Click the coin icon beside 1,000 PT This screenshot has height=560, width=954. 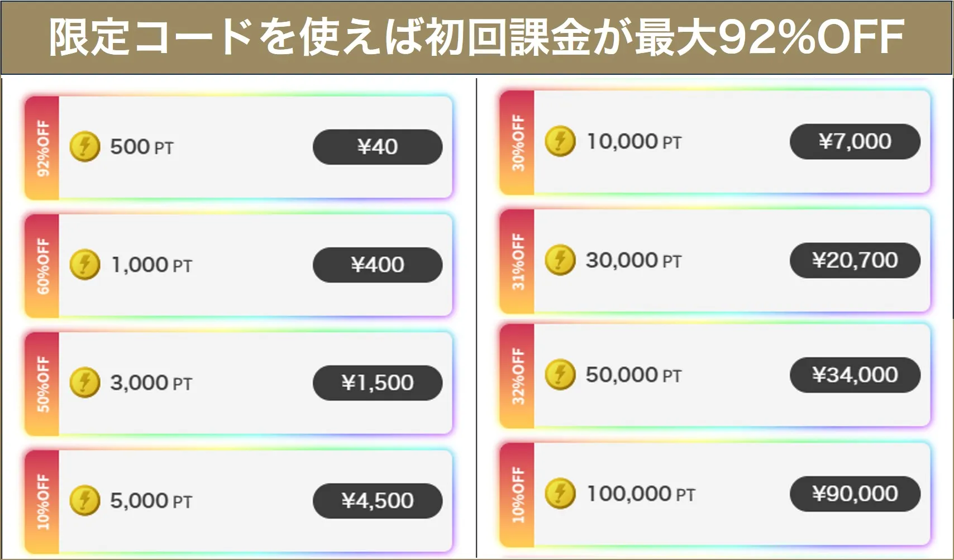(x=84, y=264)
